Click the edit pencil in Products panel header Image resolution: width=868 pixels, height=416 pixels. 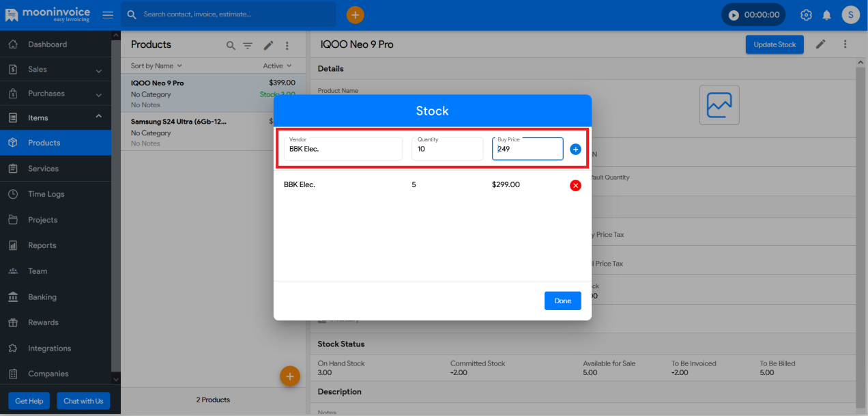click(268, 45)
